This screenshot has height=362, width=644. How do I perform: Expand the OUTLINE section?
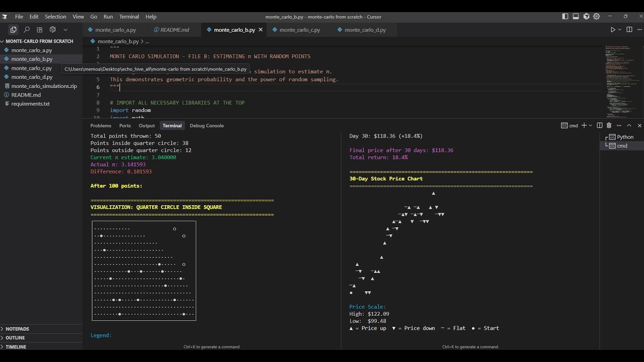point(15,338)
